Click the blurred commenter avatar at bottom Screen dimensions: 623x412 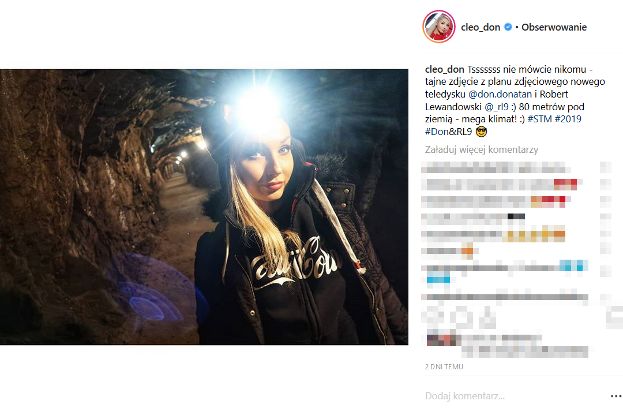tap(441, 340)
